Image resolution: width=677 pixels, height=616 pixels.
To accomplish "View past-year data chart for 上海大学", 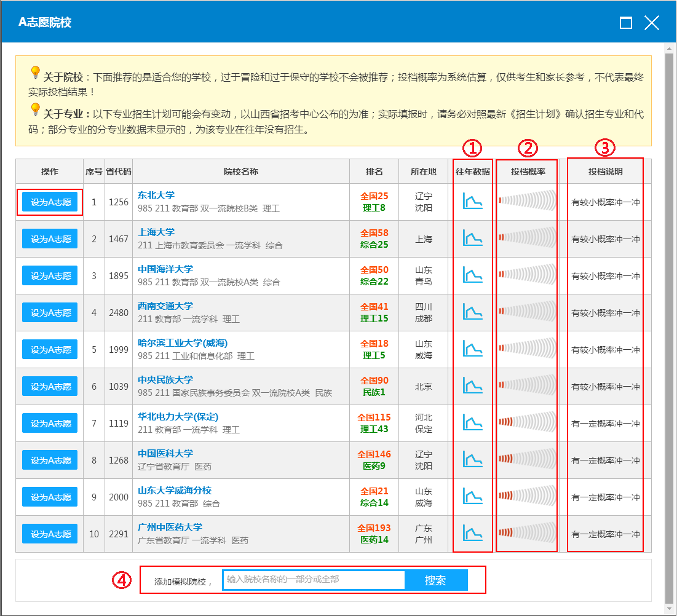I will pyautogui.click(x=472, y=239).
